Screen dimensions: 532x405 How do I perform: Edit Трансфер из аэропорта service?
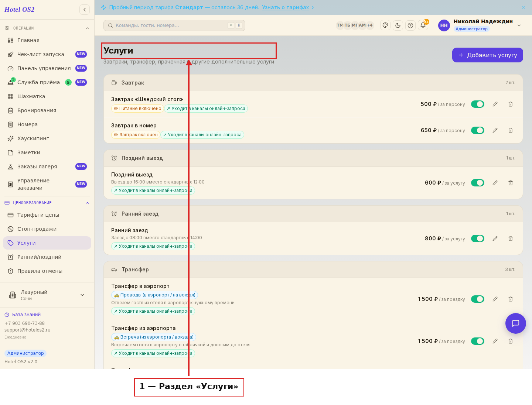[495, 341]
